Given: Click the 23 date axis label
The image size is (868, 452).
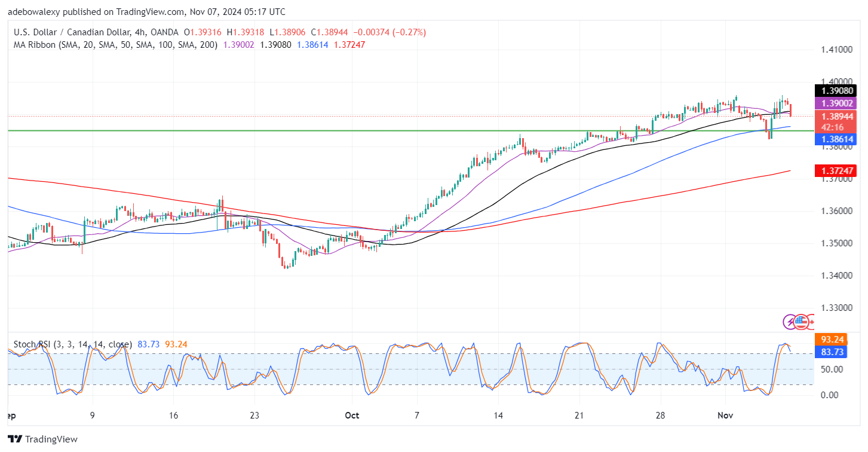Looking at the screenshot, I should pyautogui.click(x=253, y=414).
